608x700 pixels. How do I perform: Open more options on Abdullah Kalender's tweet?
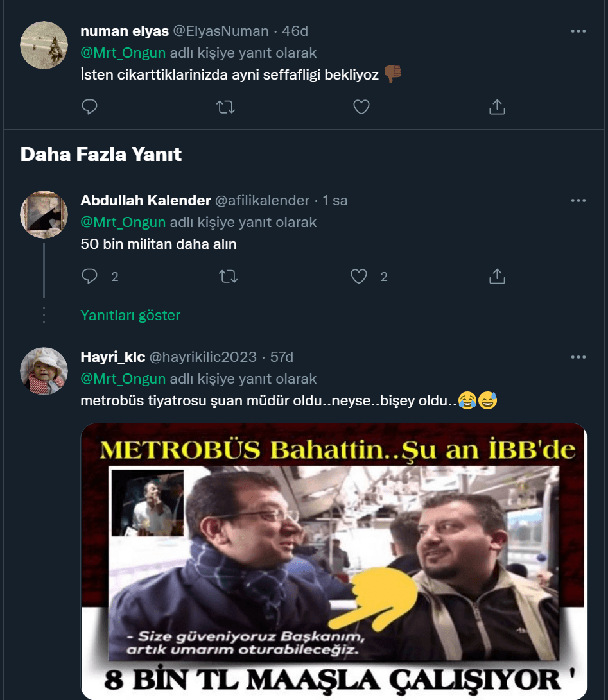click(x=578, y=200)
